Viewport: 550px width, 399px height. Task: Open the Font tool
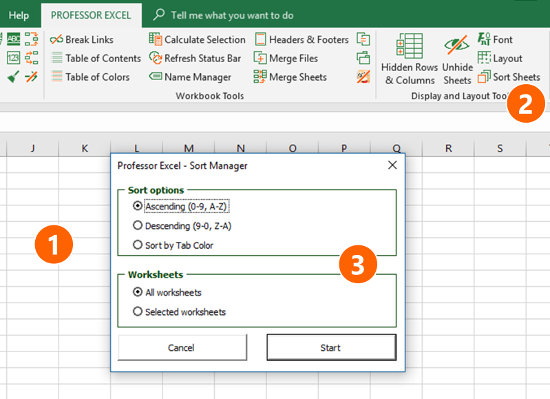[495, 39]
